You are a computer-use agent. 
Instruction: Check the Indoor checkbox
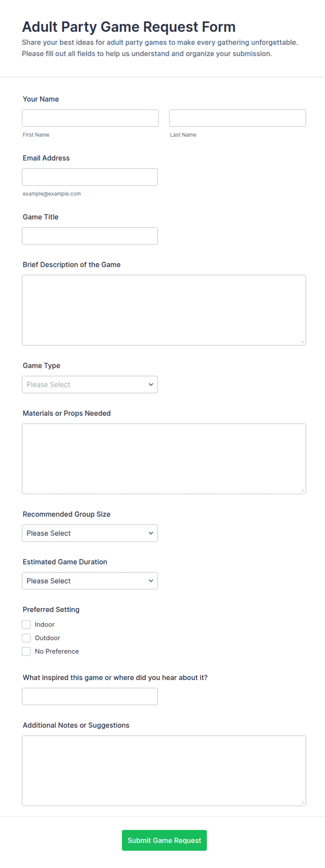(x=26, y=624)
